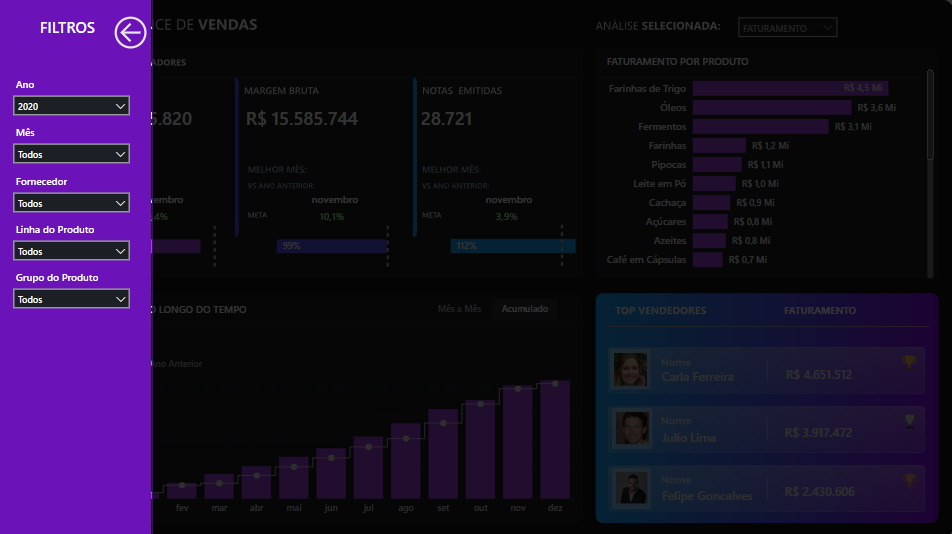Expand the Mês filter dropdown
Image resolution: width=952 pixels, height=534 pixels.
click(72, 154)
